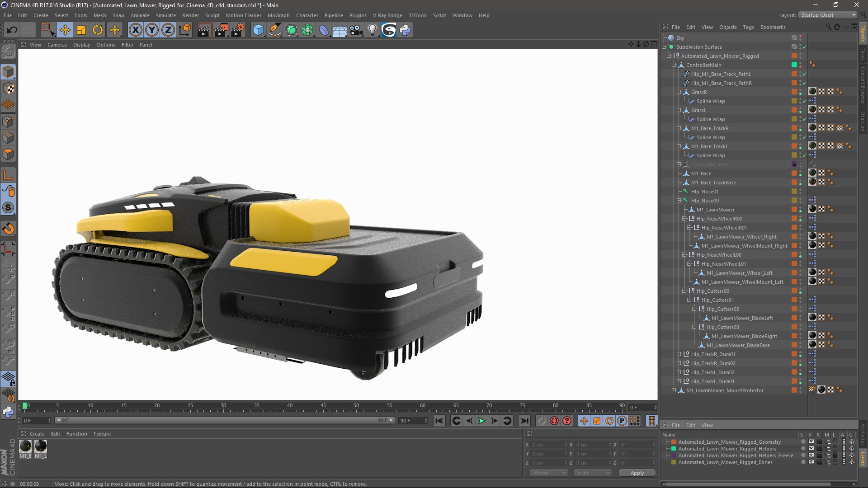Add a light object
868x488 pixels.
coord(373,30)
